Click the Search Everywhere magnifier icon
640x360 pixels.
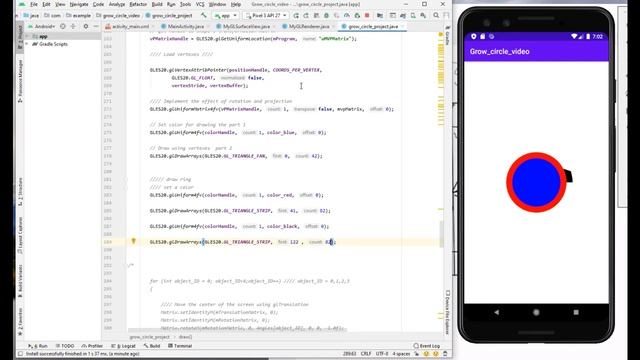coord(436,16)
